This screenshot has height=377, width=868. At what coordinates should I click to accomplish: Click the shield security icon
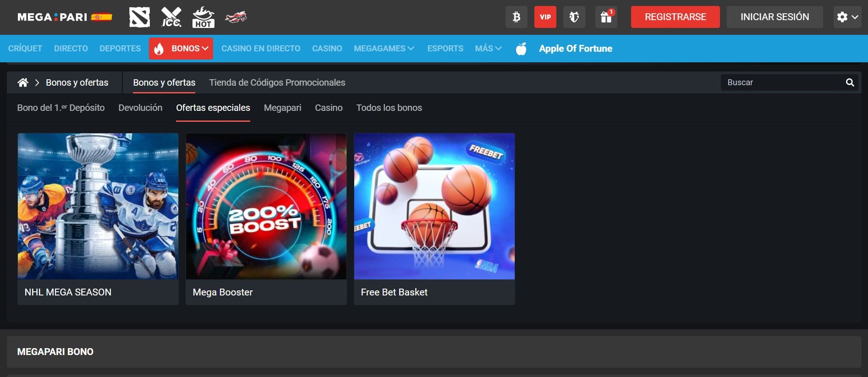coord(574,17)
